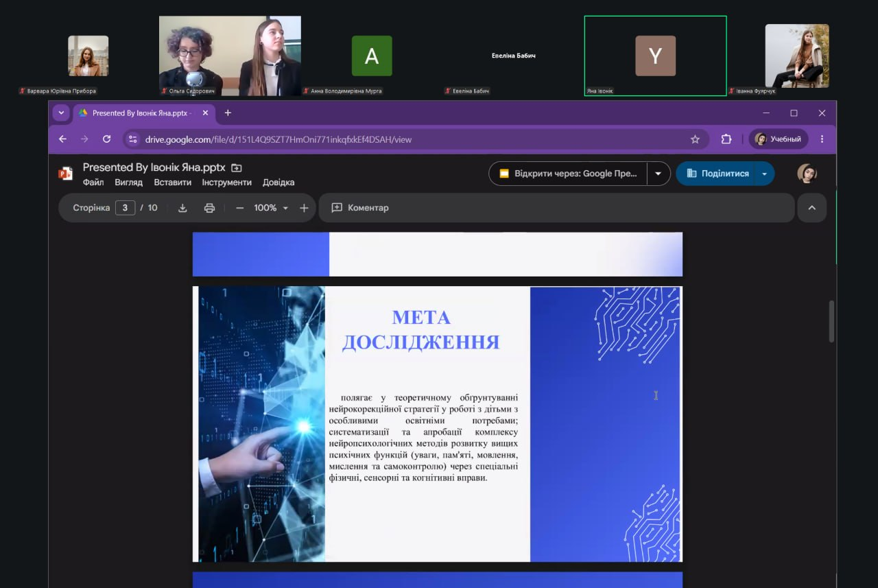This screenshot has width=878, height=588.
Task: Expand the Відкрити через dropdown arrow
Action: (658, 174)
